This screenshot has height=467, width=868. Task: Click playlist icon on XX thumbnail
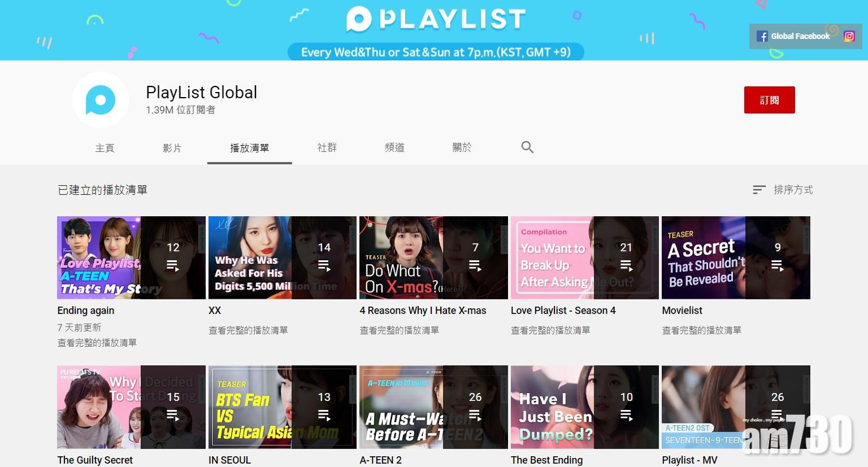pos(324,265)
